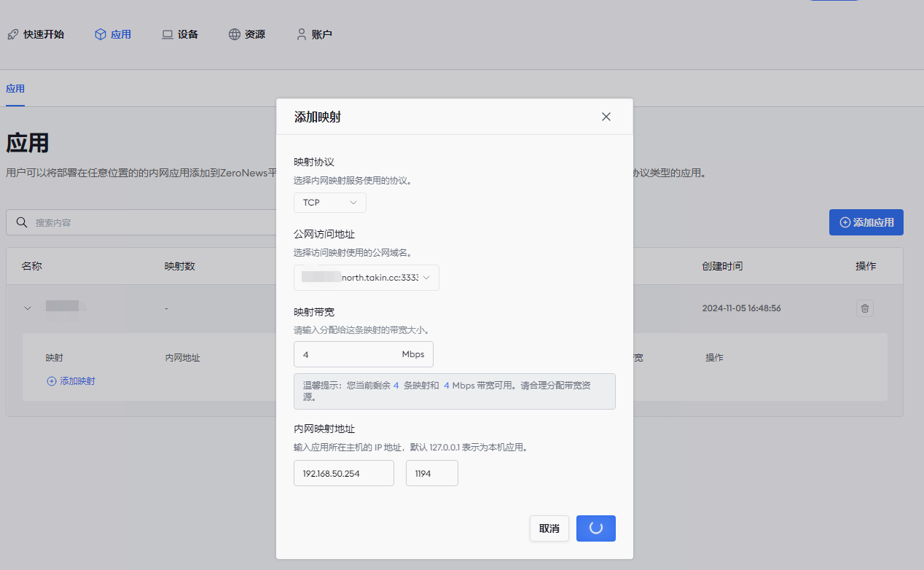Click the 映射数 column header
This screenshot has height=570, width=924.
[x=180, y=266]
